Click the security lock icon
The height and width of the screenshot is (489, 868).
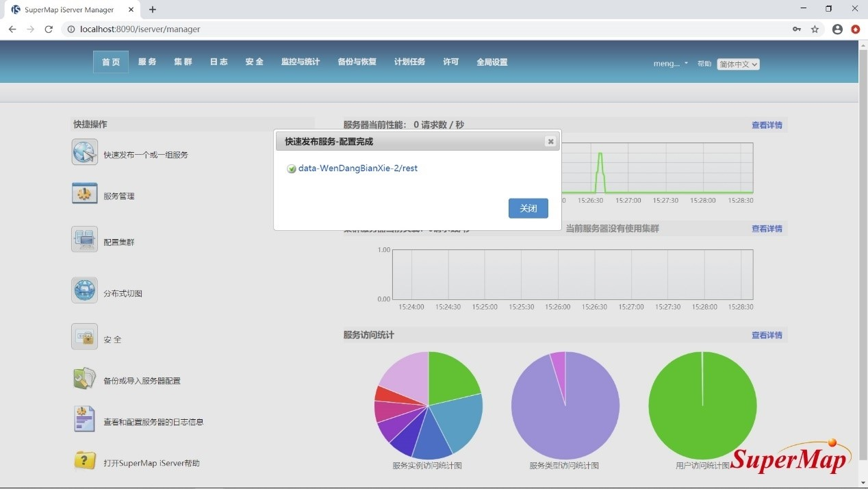pyautogui.click(x=85, y=337)
